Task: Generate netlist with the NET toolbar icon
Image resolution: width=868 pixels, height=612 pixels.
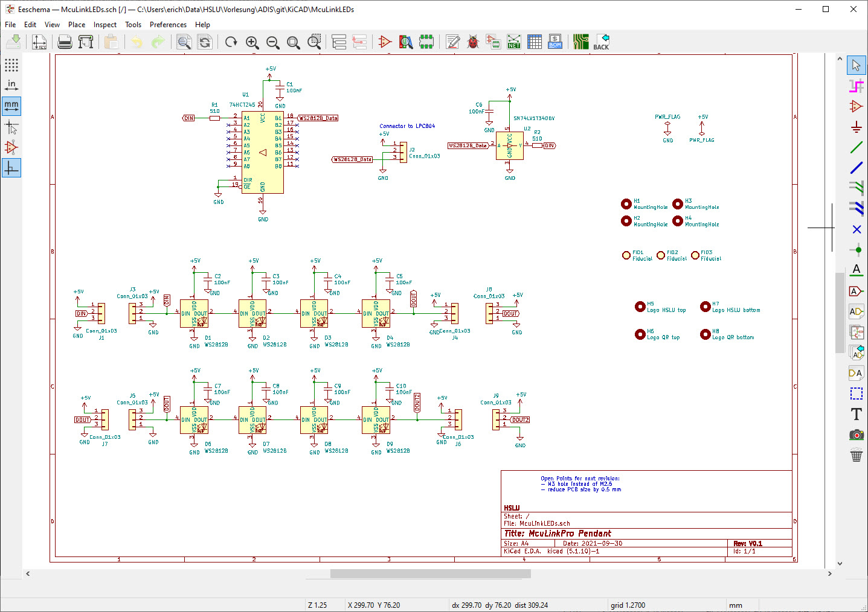Action: tap(514, 42)
